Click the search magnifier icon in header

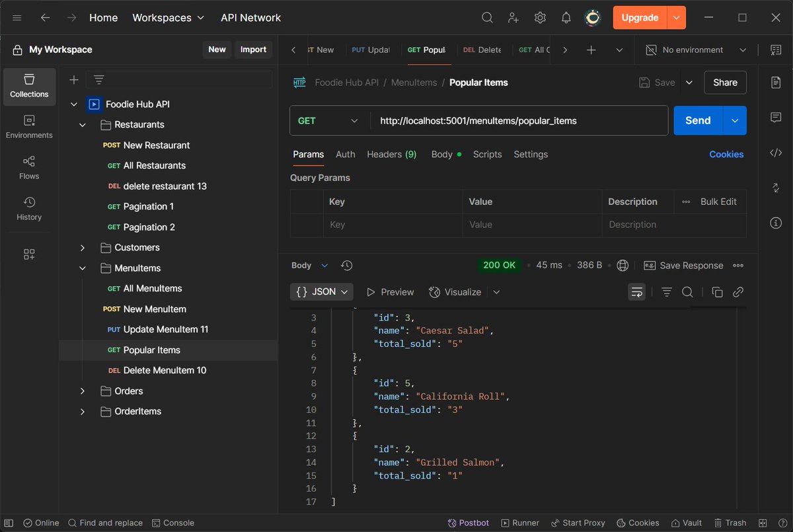click(487, 18)
